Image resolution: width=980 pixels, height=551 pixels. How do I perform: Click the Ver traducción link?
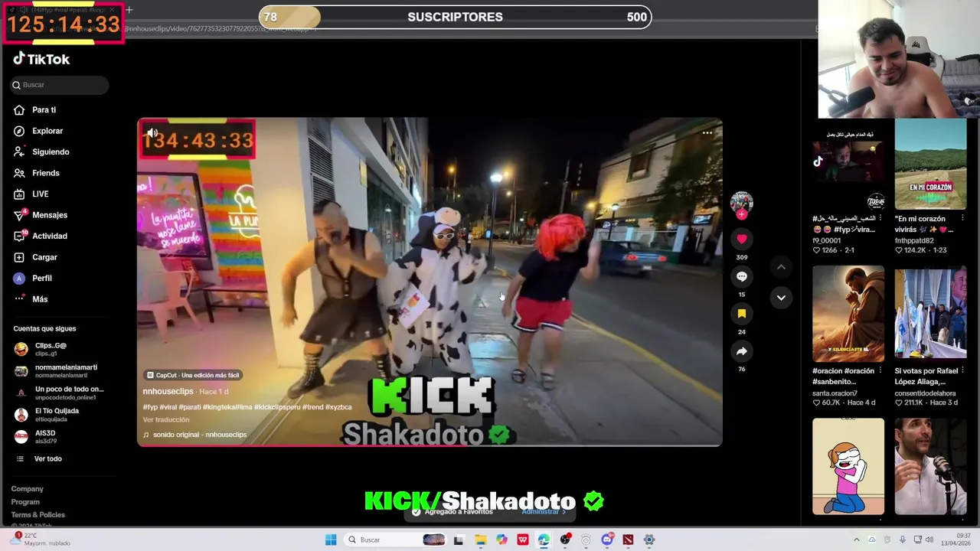coord(165,419)
